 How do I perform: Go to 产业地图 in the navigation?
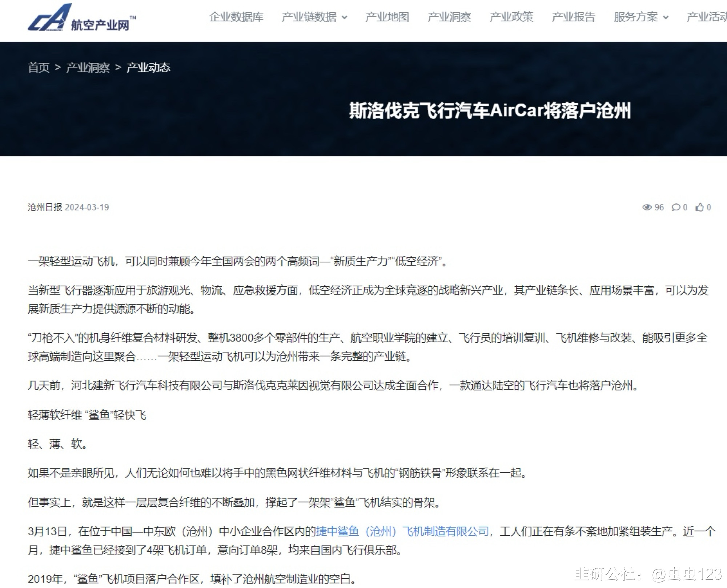tap(387, 17)
